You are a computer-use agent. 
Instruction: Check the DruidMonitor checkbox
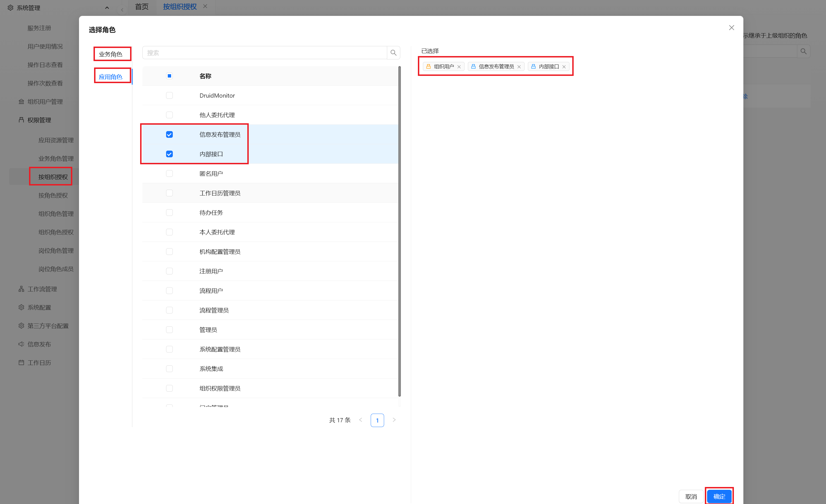[169, 95]
